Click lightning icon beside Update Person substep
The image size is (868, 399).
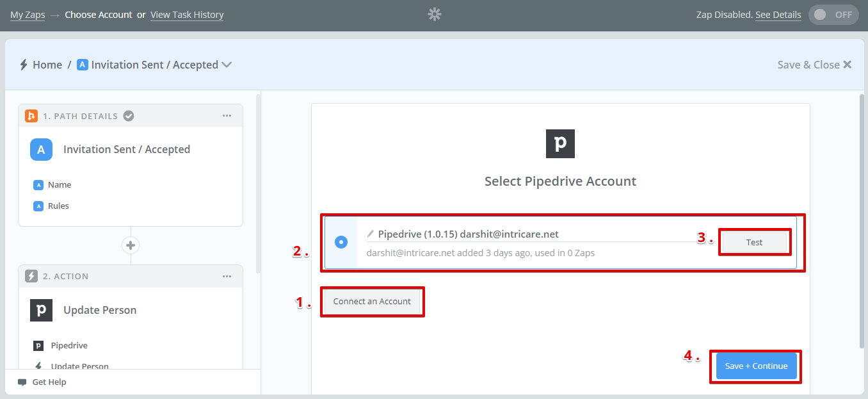(38, 366)
